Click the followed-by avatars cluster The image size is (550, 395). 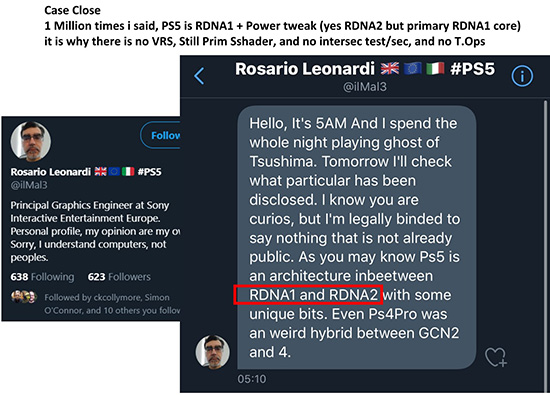point(24,297)
